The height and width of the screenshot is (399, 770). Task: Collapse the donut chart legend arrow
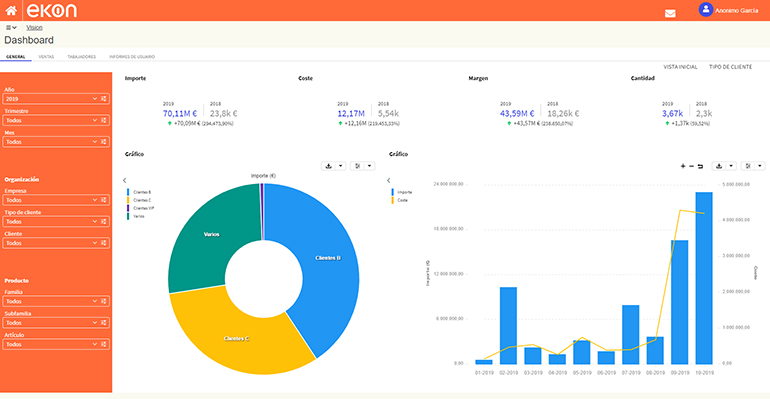pyautogui.click(x=125, y=180)
